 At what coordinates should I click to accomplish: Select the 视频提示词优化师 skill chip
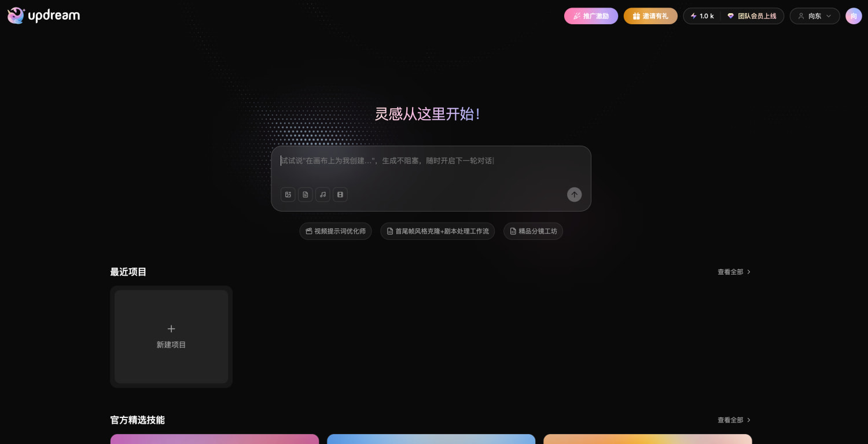coord(336,231)
